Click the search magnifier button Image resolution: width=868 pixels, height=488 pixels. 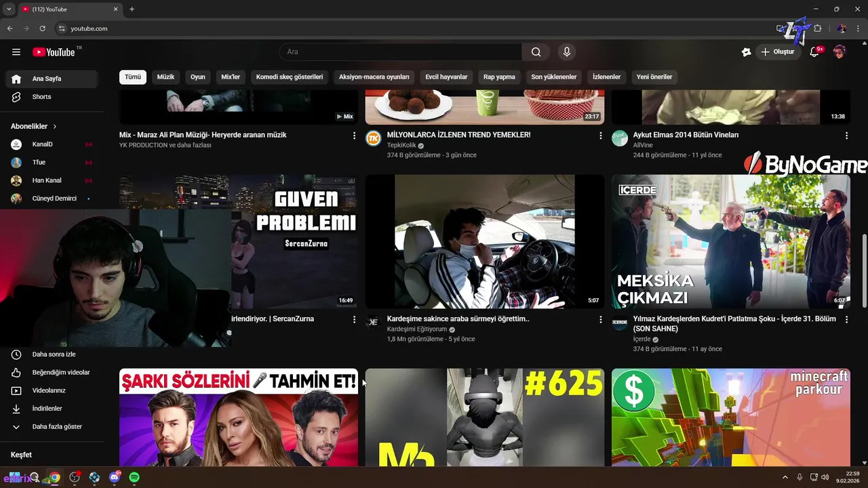point(536,52)
